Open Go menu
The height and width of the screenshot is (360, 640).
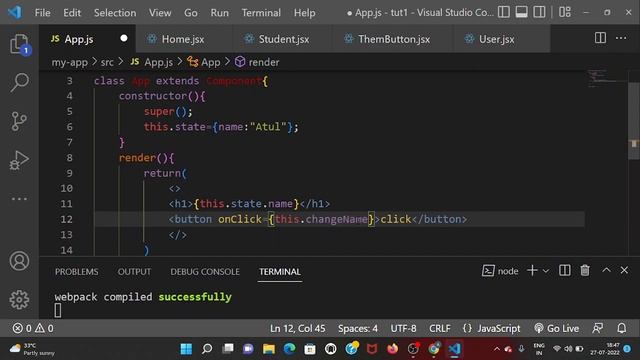pos(191,13)
